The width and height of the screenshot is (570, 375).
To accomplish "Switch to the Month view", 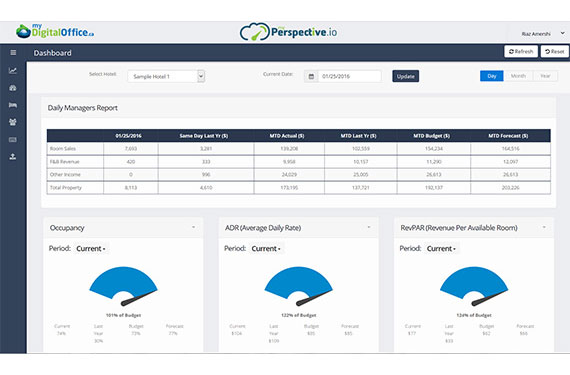I will 518,76.
